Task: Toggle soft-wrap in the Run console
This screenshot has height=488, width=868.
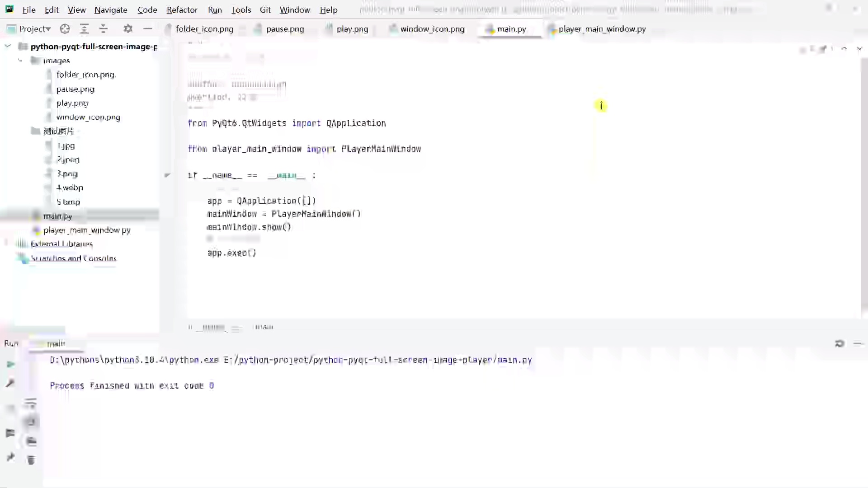Action: (31, 404)
